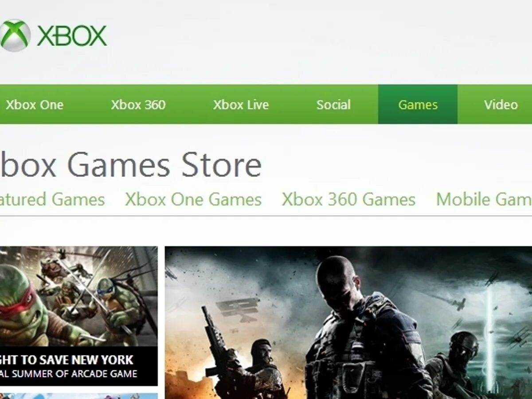The height and width of the screenshot is (399, 532).
Task: Select the highlighted Games tab
Action: pyautogui.click(x=418, y=104)
